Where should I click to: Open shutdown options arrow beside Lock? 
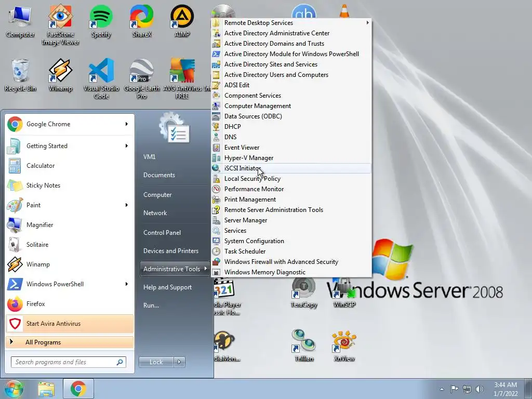179,362
